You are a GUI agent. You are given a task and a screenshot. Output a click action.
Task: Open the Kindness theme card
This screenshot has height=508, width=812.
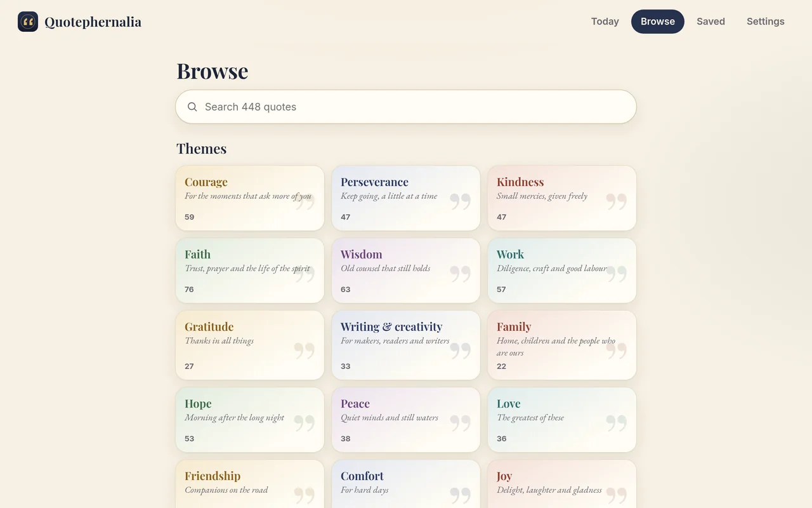[562, 198]
